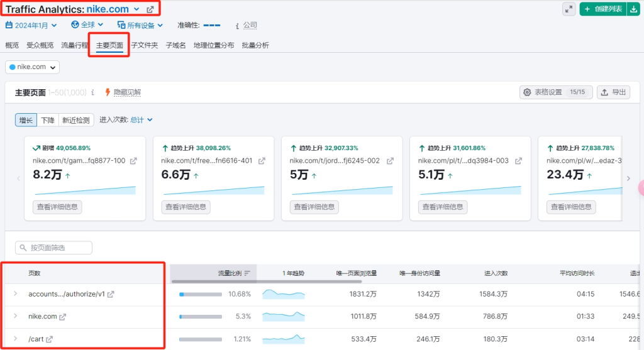The height and width of the screenshot is (350, 644).
Task: Click the accounts.../authorize/v1 page link
Action: pyautogui.click(x=67, y=294)
